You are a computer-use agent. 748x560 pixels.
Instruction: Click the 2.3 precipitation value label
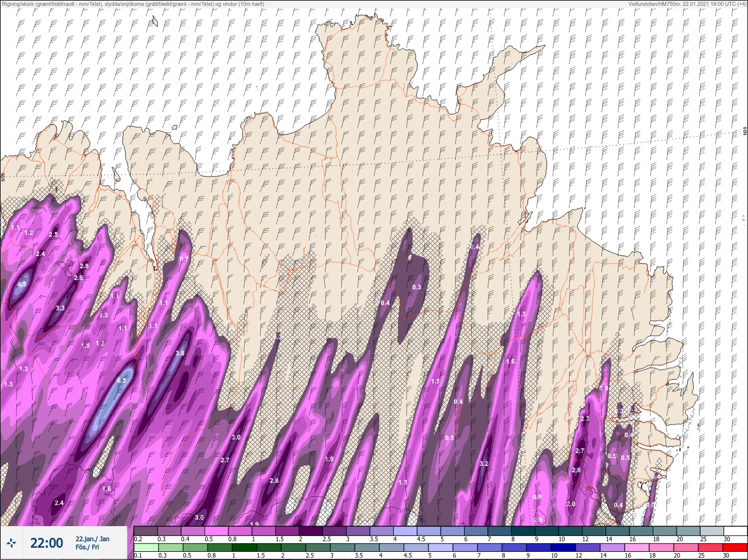(x=585, y=419)
